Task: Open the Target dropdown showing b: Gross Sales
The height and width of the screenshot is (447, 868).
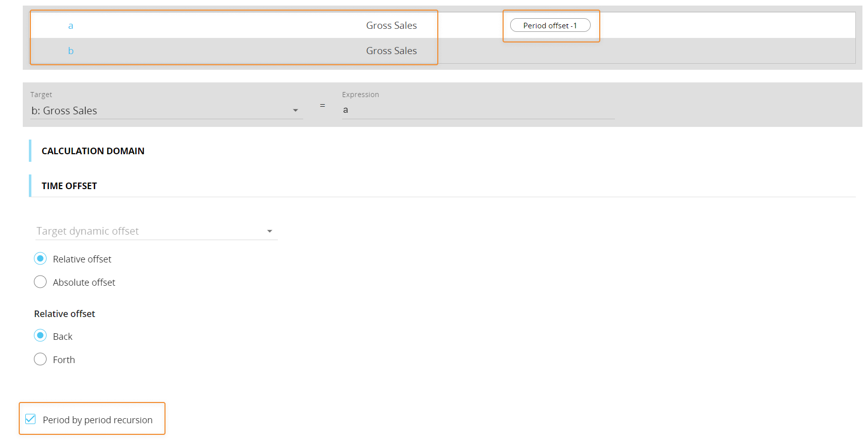Action: [x=162, y=111]
